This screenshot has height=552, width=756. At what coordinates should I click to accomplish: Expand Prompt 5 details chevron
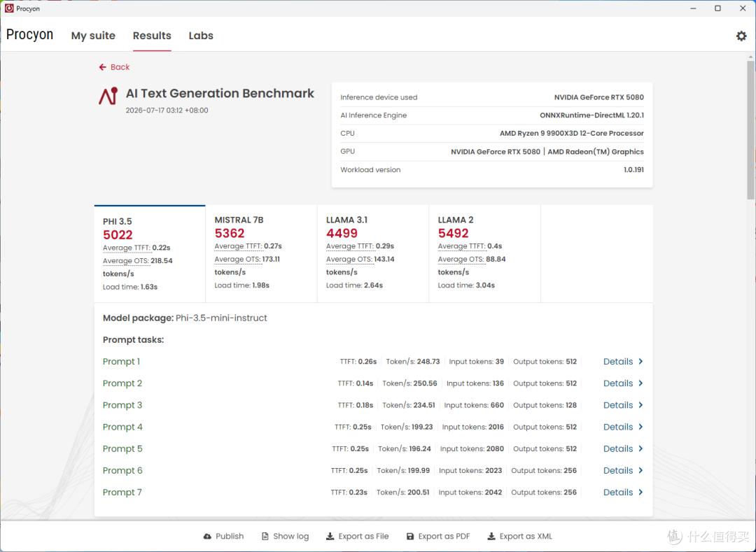point(640,448)
